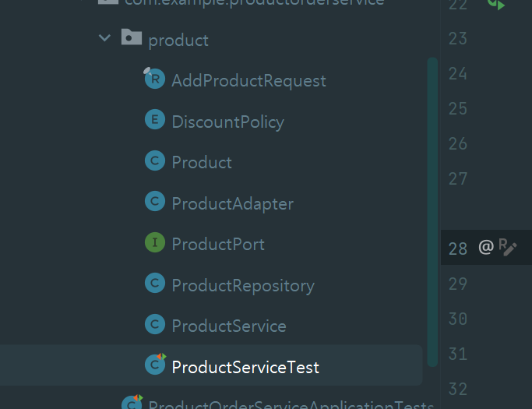
Task: Click the DiscountPolicy enum icon
Action: [155, 119]
